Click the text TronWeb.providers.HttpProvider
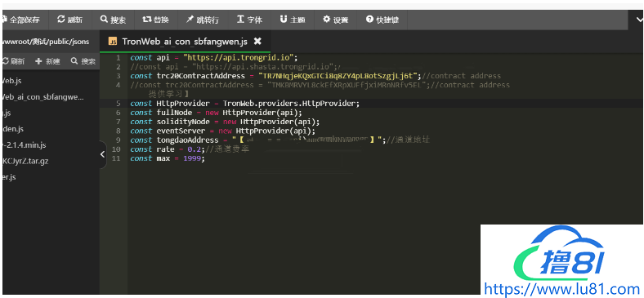This screenshot has height=298, width=644. 288,104
